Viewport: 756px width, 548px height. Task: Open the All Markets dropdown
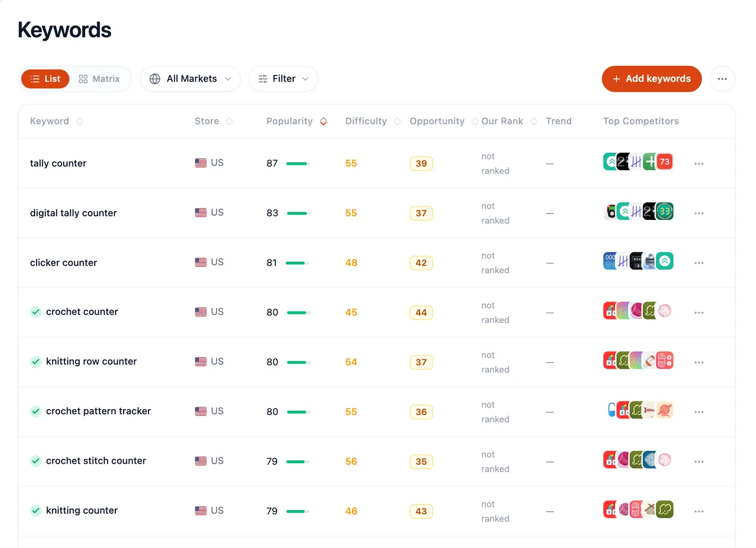tap(190, 79)
